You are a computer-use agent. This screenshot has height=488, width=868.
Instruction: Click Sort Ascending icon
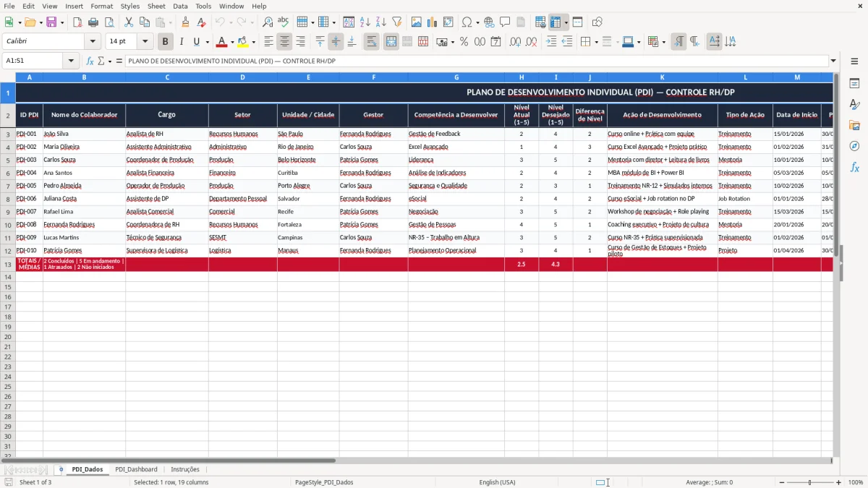click(365, 22)
